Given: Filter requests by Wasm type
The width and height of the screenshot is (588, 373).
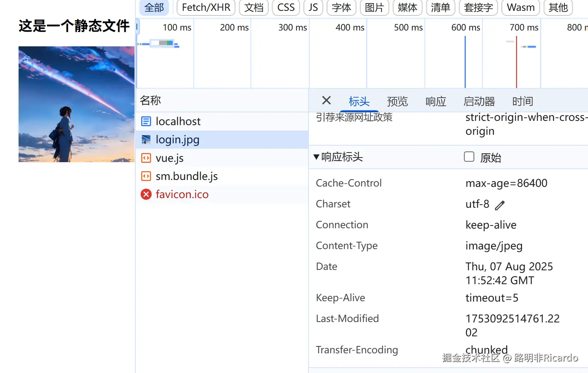Looking at the screenshot, I should point(520,7).
